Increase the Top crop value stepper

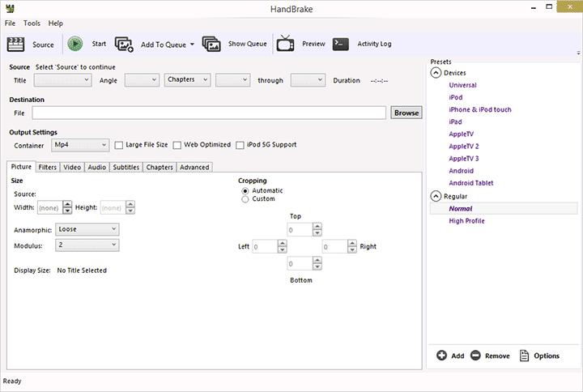317,226
